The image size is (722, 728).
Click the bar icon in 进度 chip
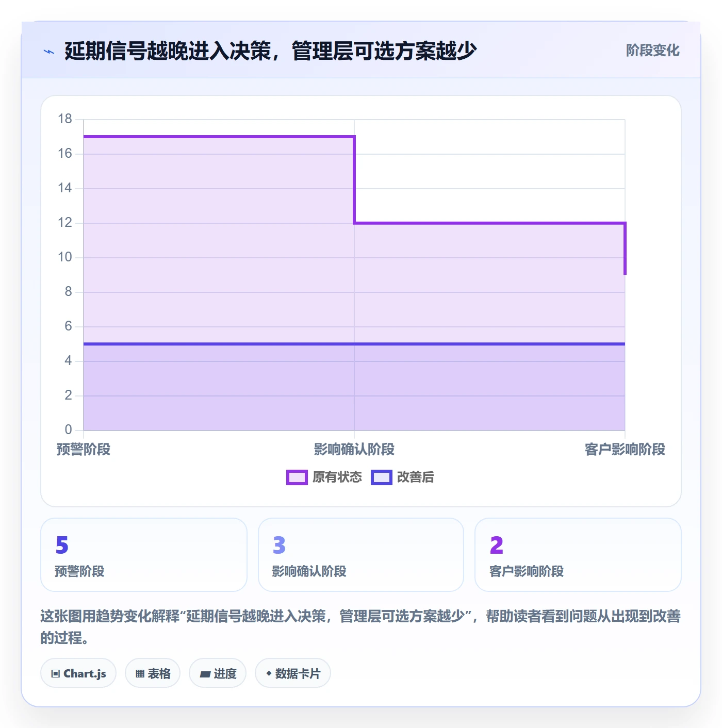tap(205, 674)
